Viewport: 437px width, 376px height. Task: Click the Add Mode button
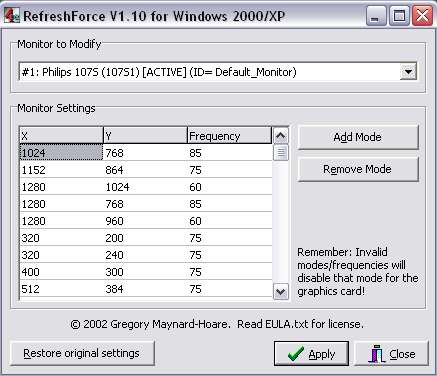point(358,137)
